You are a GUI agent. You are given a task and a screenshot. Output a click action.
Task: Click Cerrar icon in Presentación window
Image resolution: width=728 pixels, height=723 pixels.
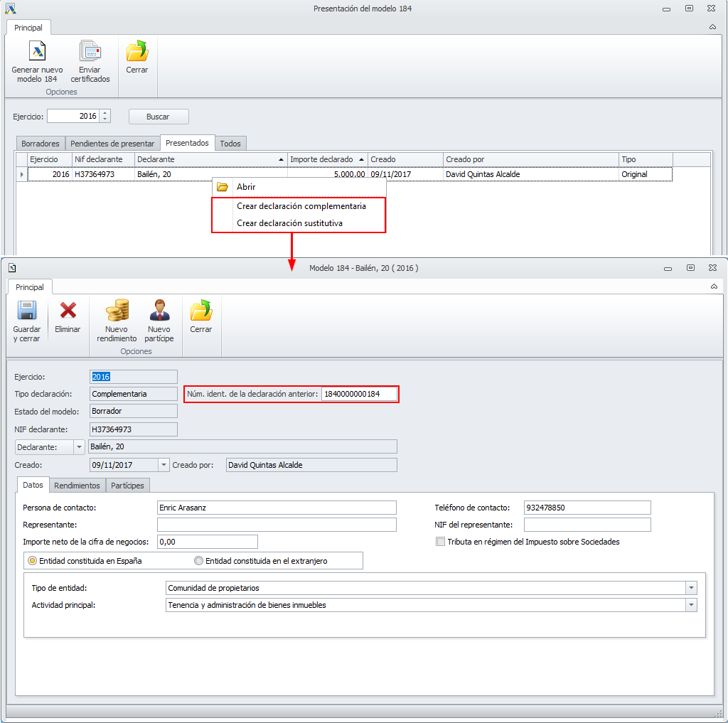click(x=137, y=51)
